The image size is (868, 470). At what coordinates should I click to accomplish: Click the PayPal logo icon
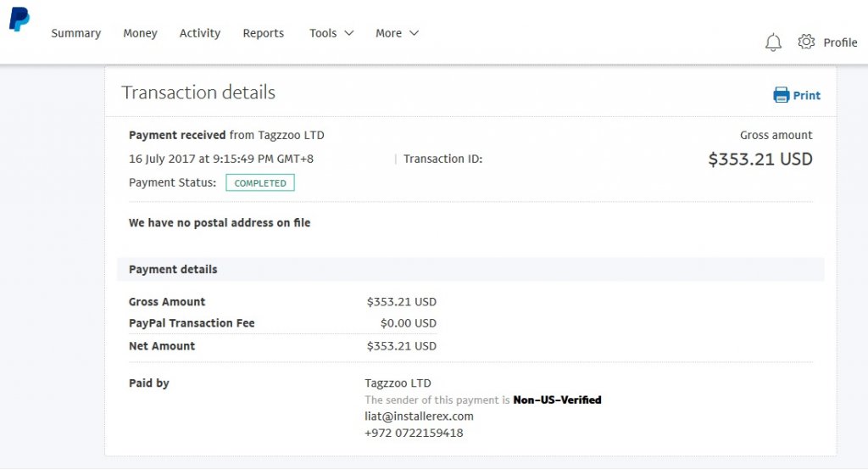point(19,20)
